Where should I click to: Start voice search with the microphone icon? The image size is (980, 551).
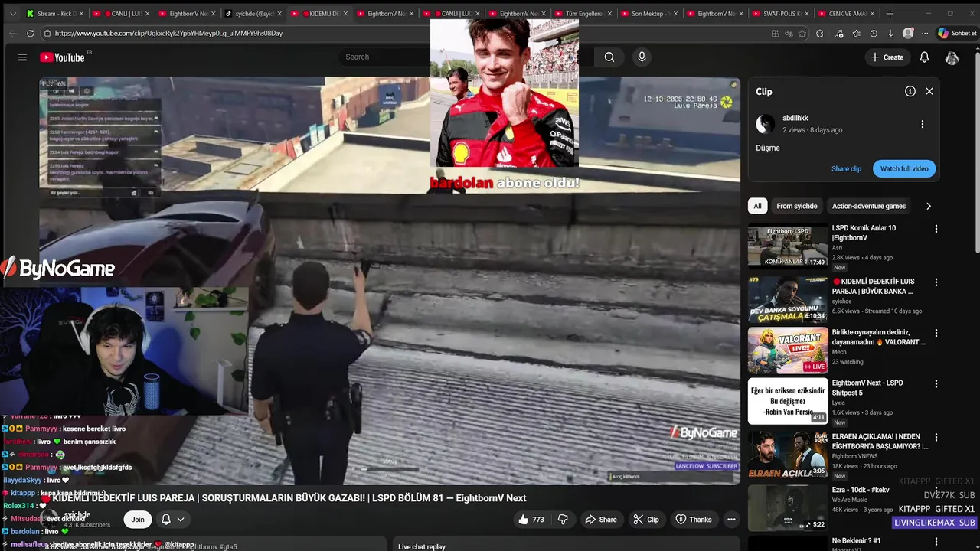coord(642,57)
